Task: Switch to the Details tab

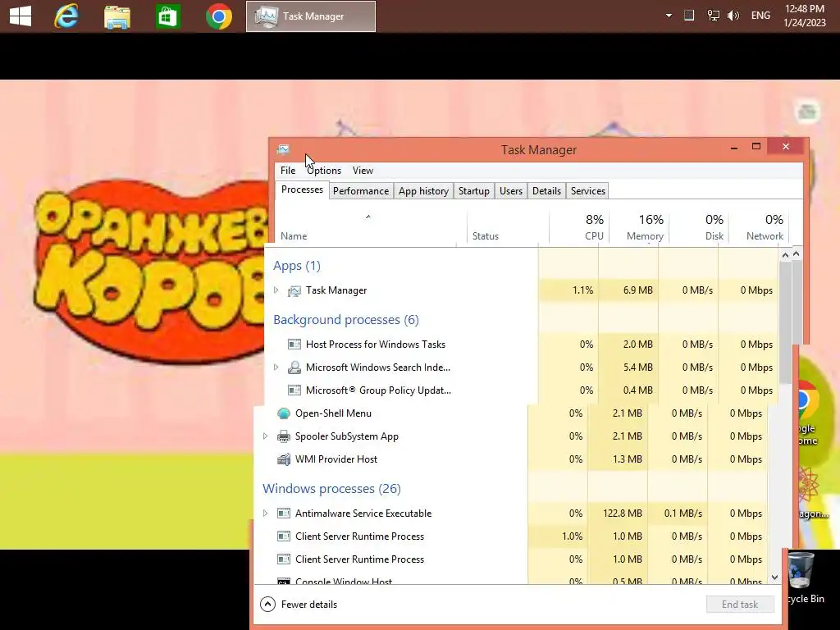Action: pos(546,190)
